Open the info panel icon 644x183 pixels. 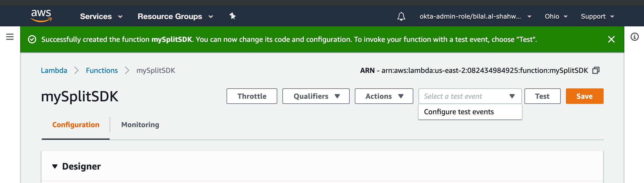click(634, 37)
